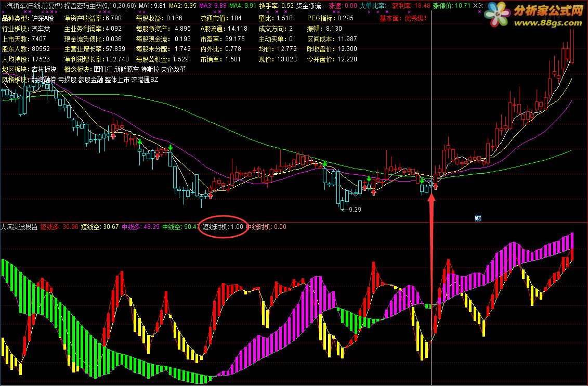The image size is (588, 386).
Task: Click the 净资产收益率: 6.790 field
Action: pos(93,18)
